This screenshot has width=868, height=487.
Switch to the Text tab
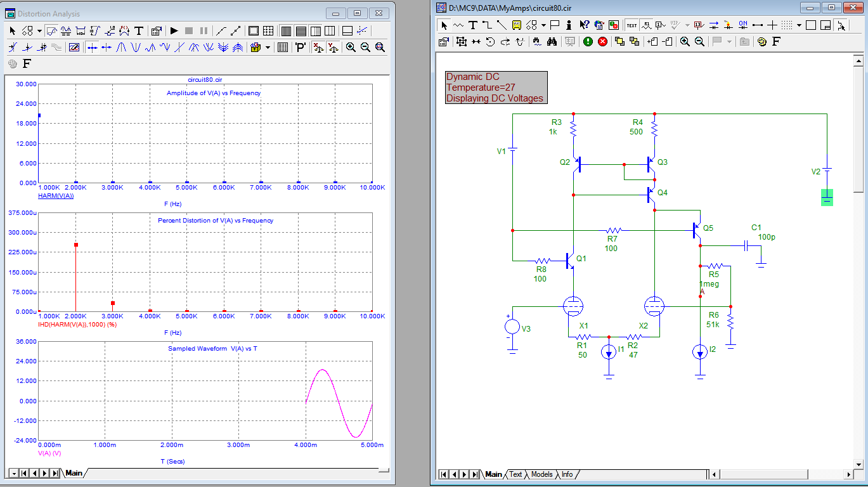[x=515, y=474]
